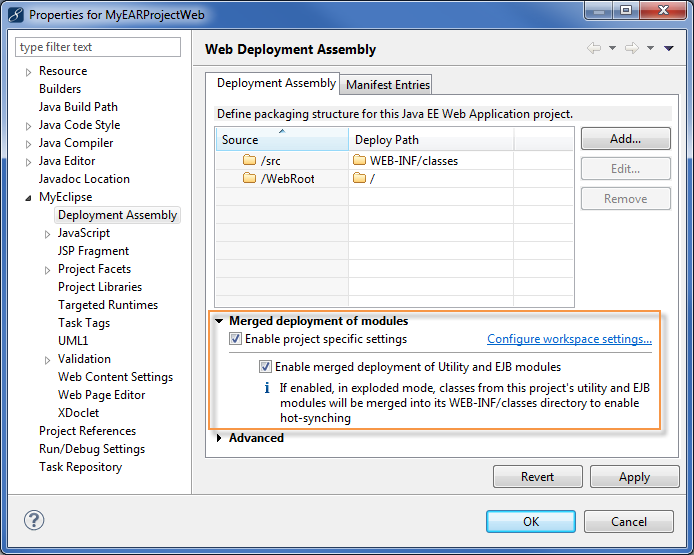Select Targeted Runtimes in the tree
This screenshot has width=694, height=555.
[x=108, y=305]
